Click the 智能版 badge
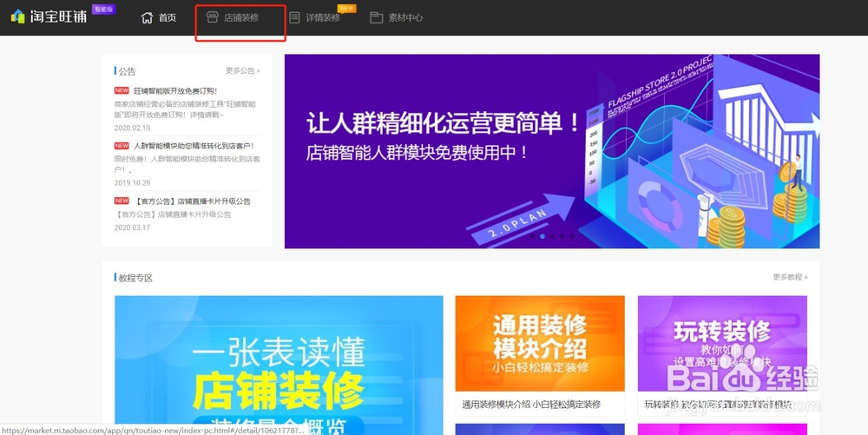 103,10
